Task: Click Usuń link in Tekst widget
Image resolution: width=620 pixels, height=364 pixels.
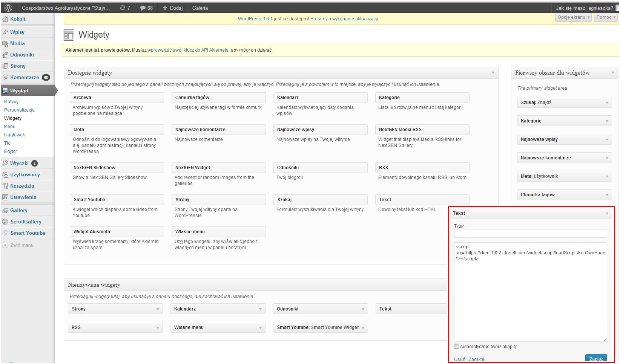Action: [460, 359]
